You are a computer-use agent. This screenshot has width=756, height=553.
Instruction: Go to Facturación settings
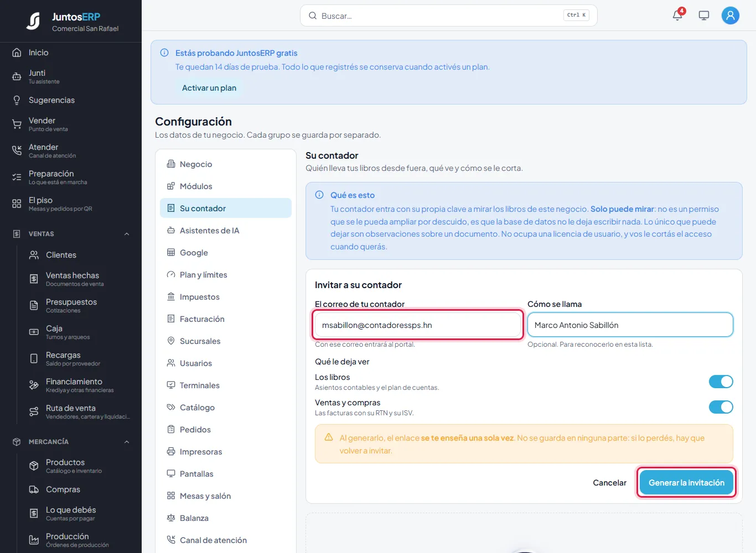tap(226, 319)
